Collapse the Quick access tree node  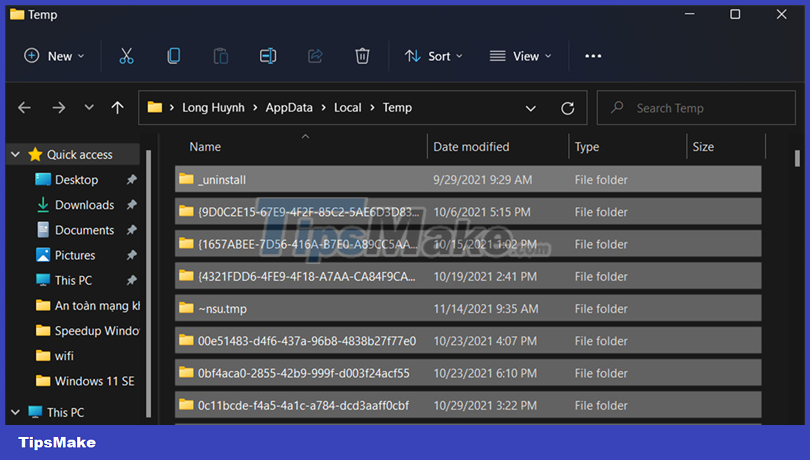(15, 154)
